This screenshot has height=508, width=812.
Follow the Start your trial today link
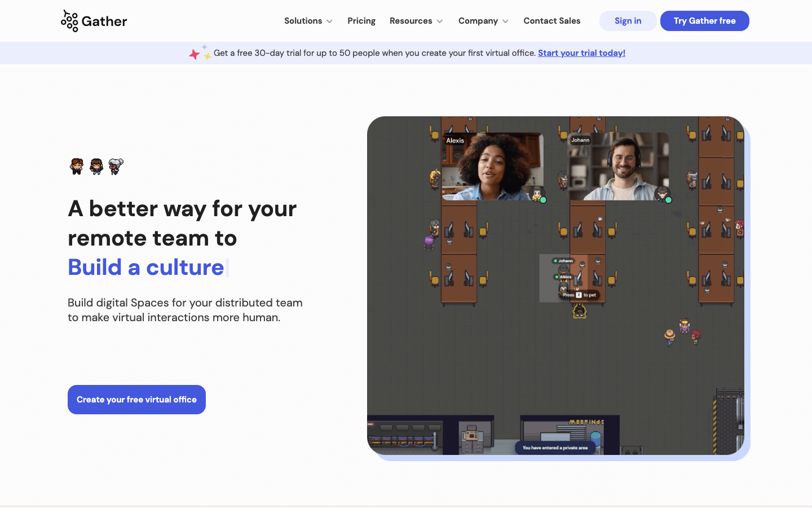pos(581,53)
